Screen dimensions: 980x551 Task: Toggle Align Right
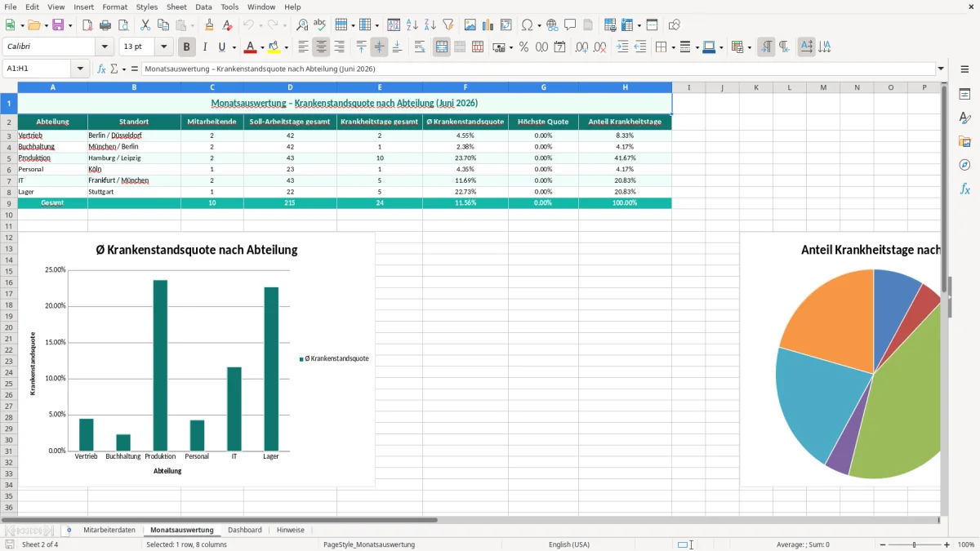click(x=340, y=47)
